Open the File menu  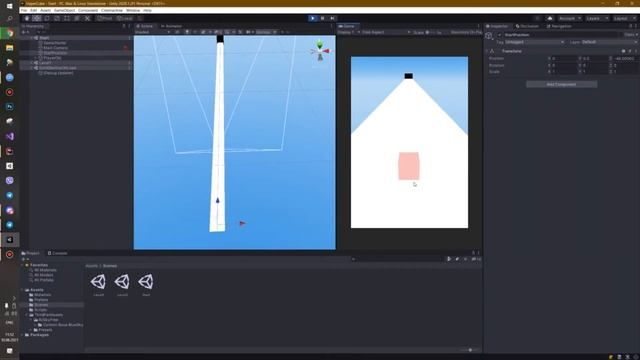[24, 10]
